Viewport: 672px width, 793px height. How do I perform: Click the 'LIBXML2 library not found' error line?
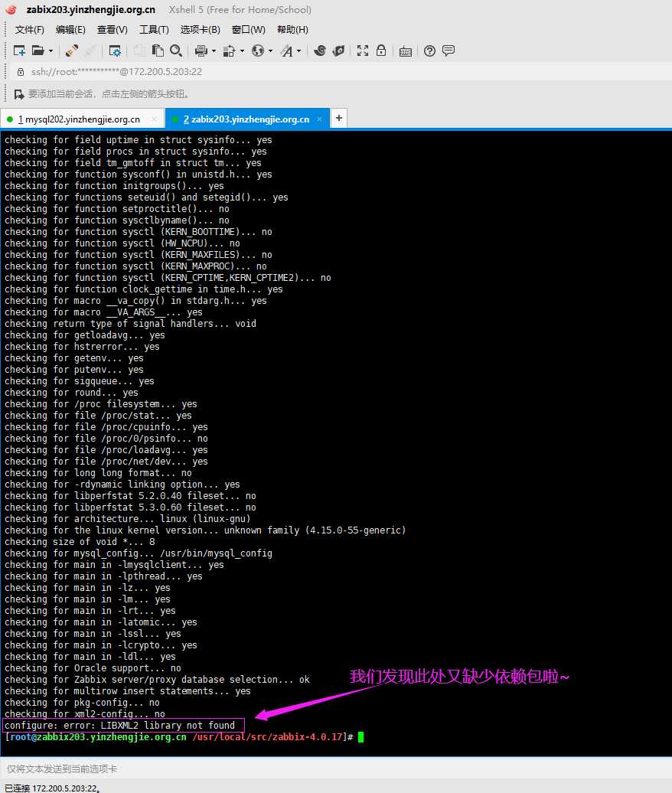[123, 725]
